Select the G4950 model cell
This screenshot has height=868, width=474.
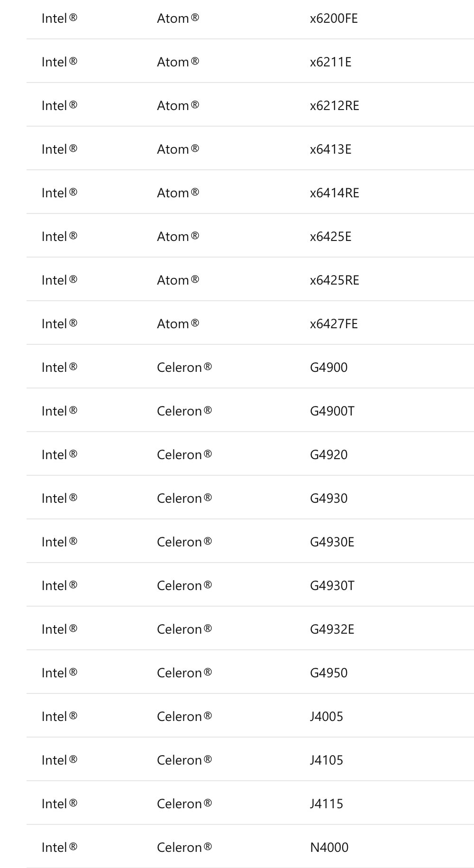tap(328, 673)
